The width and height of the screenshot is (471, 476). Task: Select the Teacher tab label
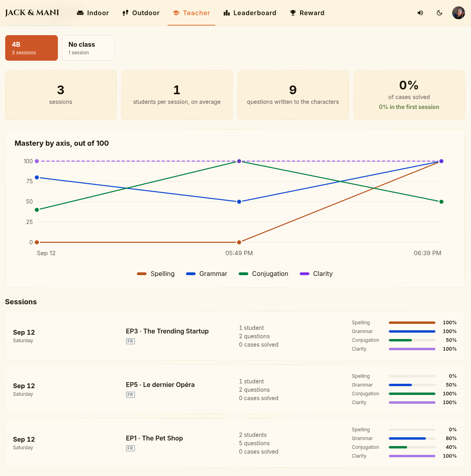click(x=196, y=13)
